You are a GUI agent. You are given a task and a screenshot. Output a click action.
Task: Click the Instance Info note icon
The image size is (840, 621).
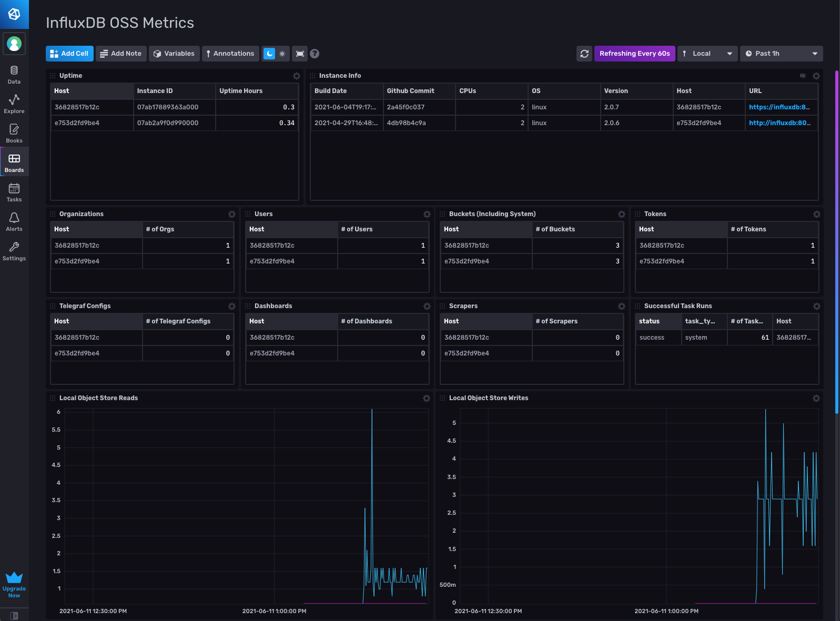pyautogui.click(x=803, y=76)
